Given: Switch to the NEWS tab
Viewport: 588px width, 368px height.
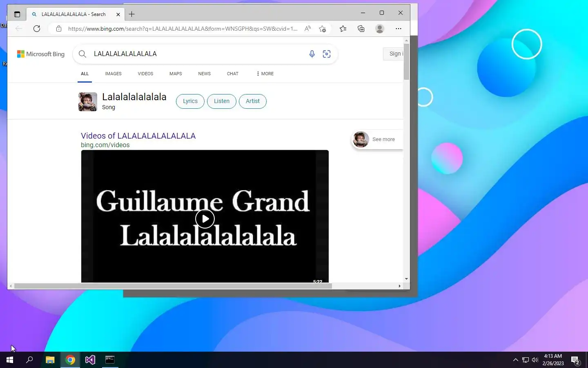Looking at the screenshot, I should (204, 74).
